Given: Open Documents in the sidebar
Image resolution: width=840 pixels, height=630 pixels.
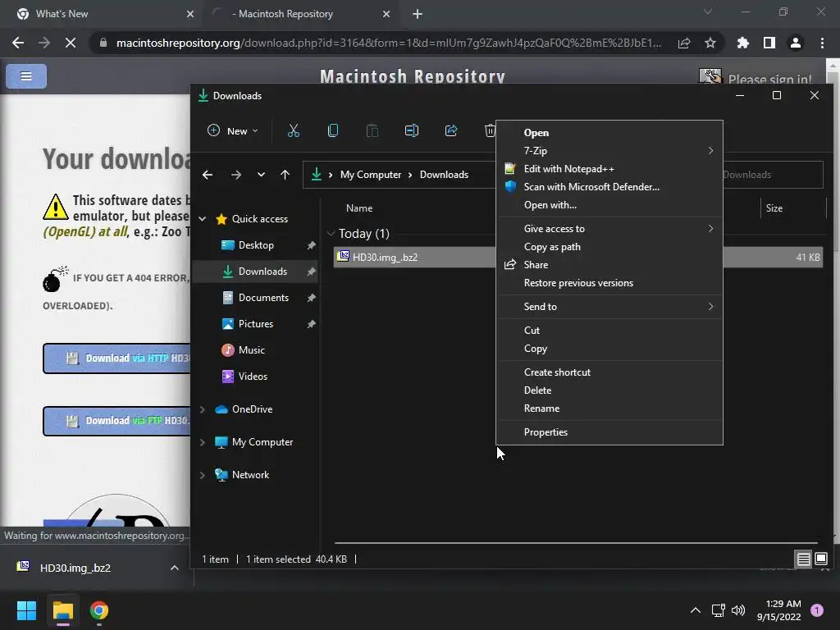Looking at the screenshot, I should click(256, 298).
